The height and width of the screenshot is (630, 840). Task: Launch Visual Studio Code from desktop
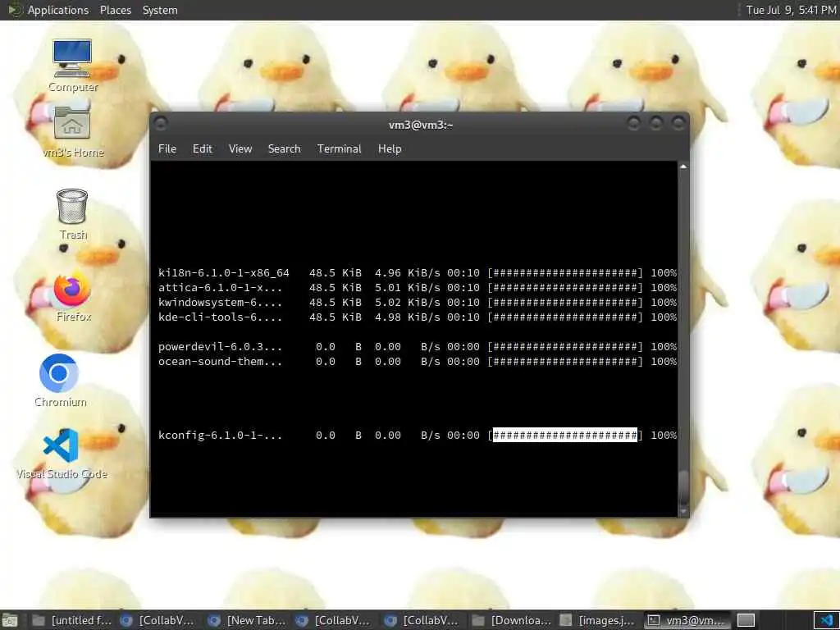click(x=61, y=453)
